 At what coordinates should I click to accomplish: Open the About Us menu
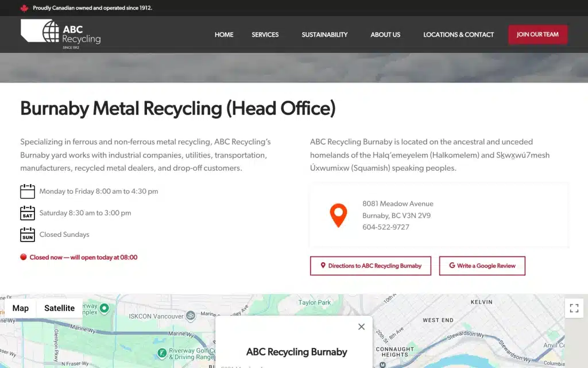(385, 34)
